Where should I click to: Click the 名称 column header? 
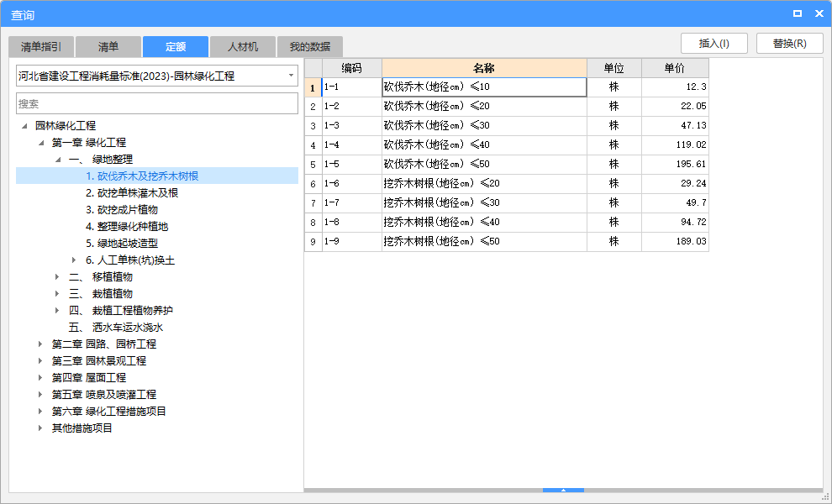click(484, 68)
